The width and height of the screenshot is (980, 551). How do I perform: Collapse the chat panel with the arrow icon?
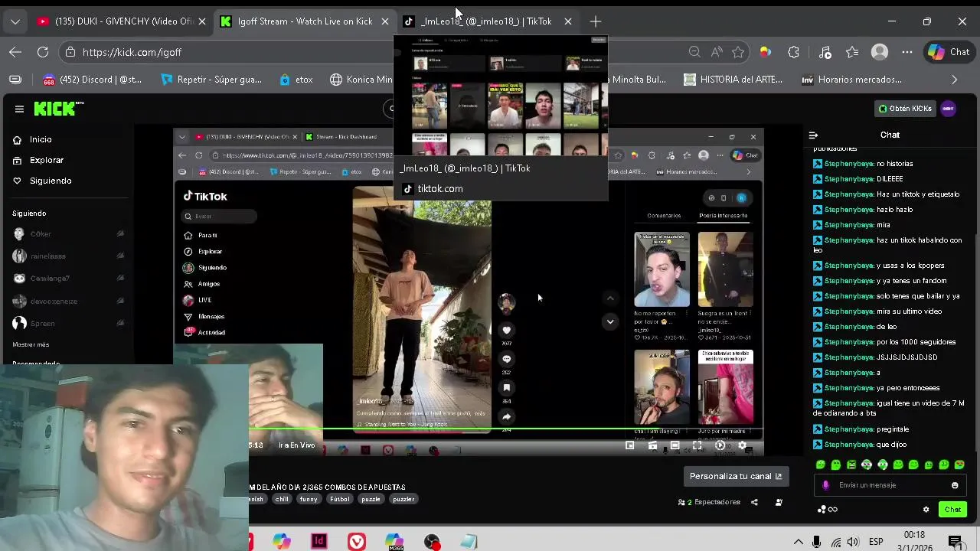[x=814, y=135]
